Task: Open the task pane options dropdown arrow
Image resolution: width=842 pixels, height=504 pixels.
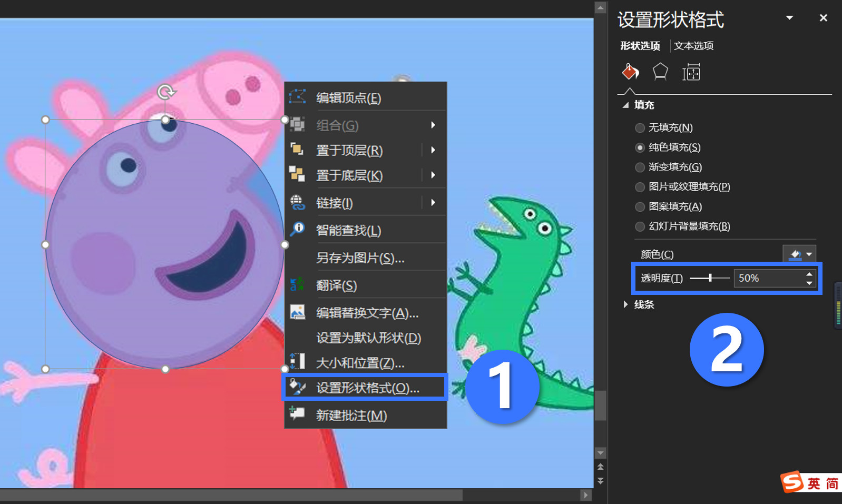Action: (x=789, y=18)
